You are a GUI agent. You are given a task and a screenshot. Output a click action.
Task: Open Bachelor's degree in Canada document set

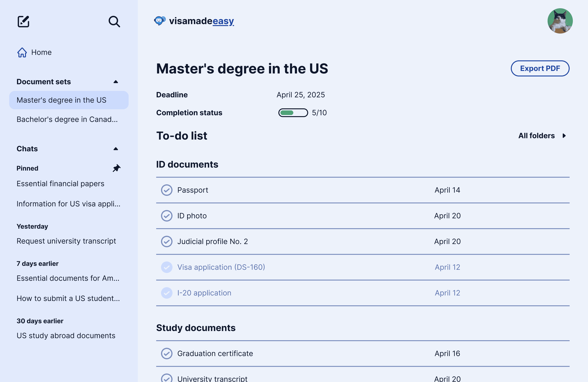(67, 119)
